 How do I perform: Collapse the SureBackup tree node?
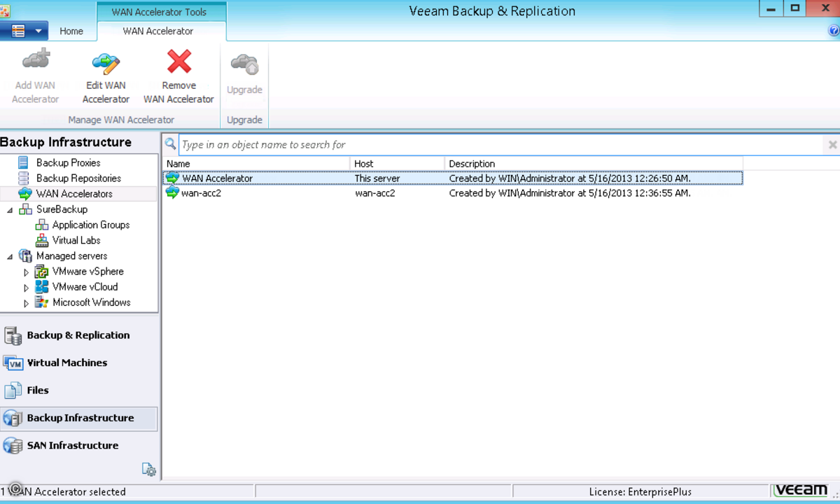10,209
